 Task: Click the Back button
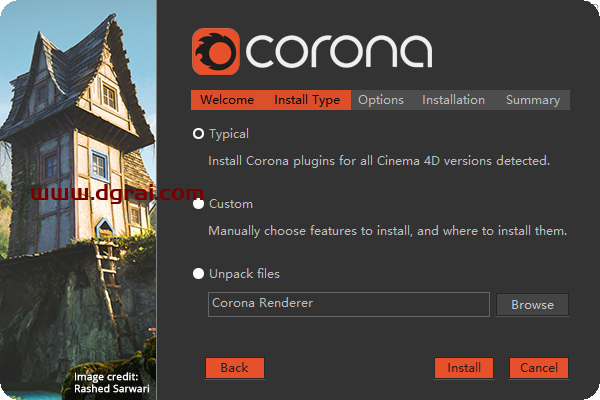click(x=235, y=368)
